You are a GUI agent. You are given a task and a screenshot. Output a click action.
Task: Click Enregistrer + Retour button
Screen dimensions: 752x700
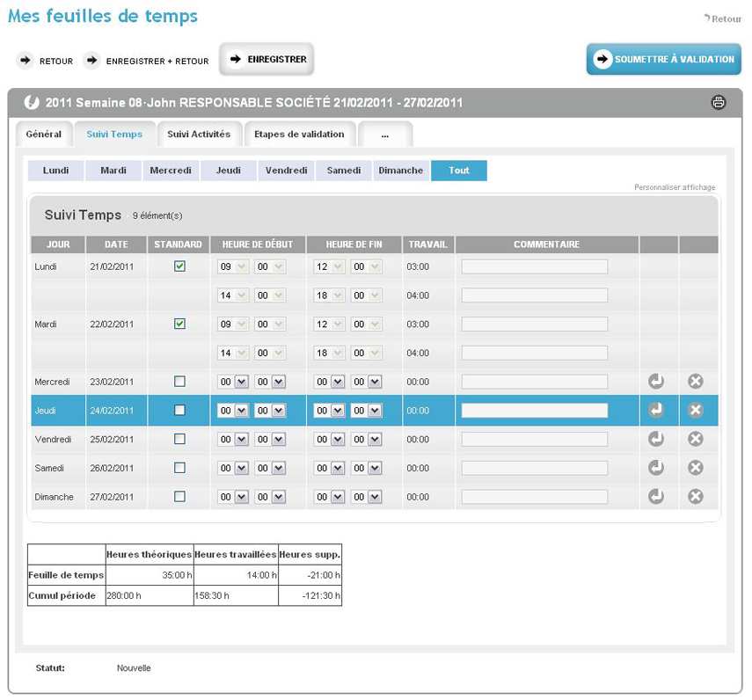(146, 61)
